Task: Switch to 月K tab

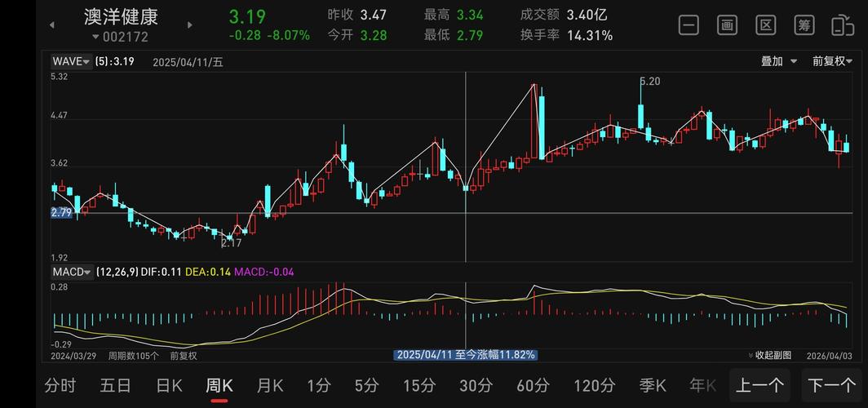Action: tap(270, 385)
